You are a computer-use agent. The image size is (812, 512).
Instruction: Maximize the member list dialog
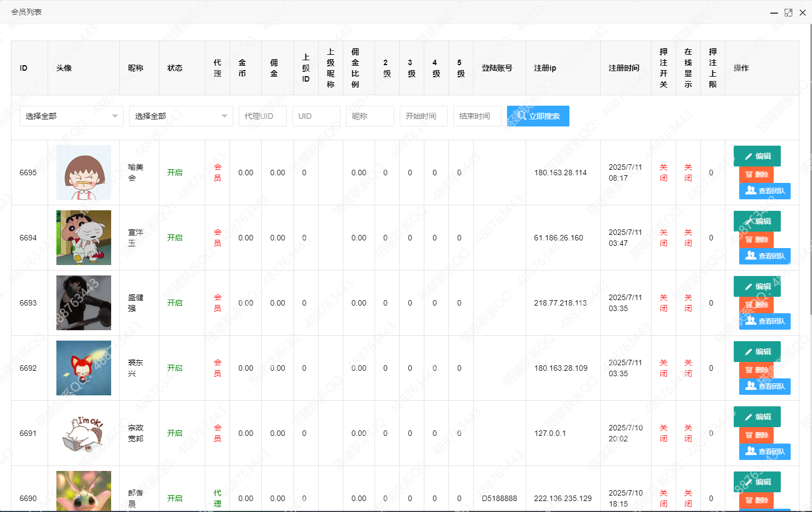pos(788,13)
